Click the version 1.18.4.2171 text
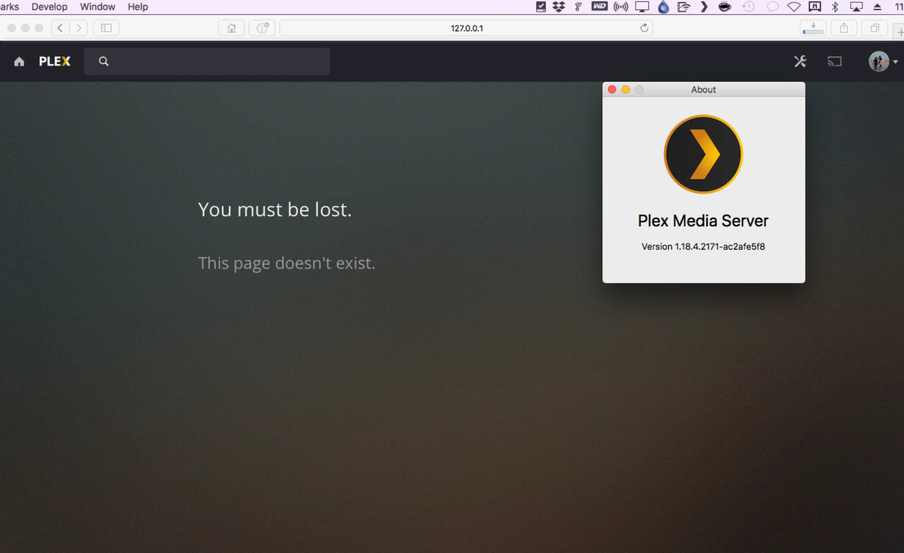This screenshot has width=904, height=553. pos(703,246)
